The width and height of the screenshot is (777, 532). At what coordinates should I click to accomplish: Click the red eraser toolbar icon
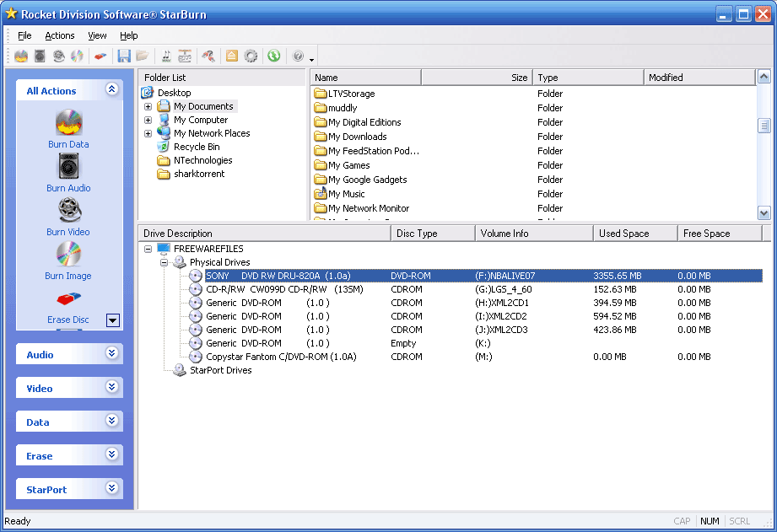100,56
